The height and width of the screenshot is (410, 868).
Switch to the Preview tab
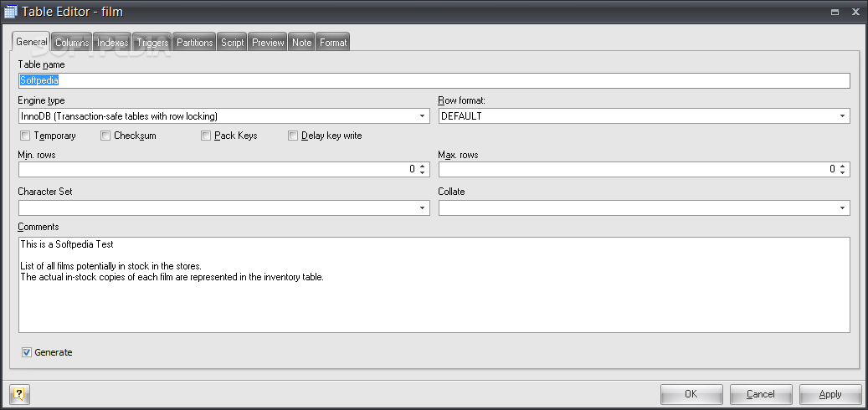268,43
